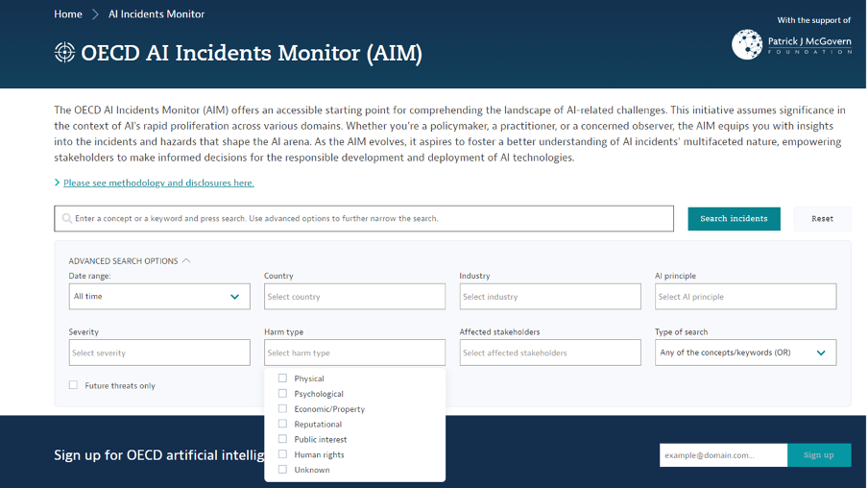Screen dimensions: 868x488
Task: Open the Select affected stakeholders dropdown
Action: 550,353
